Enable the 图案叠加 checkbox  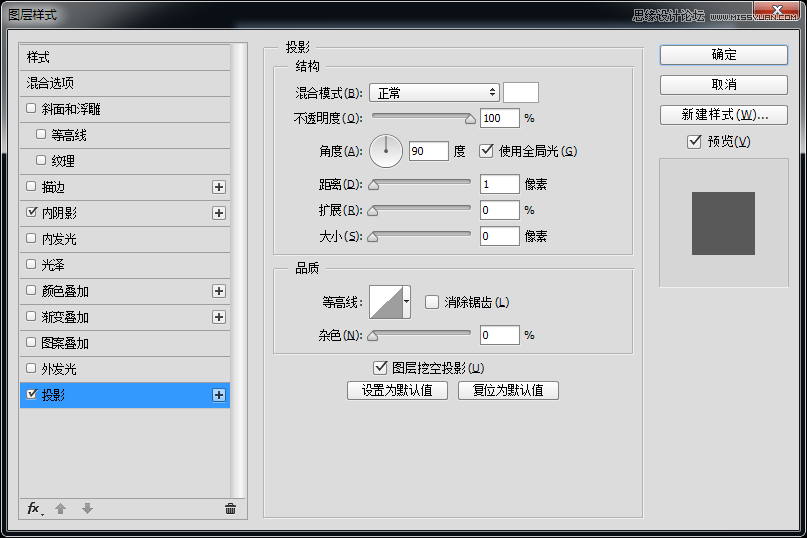pyautogui.click(x=31, y=342)
